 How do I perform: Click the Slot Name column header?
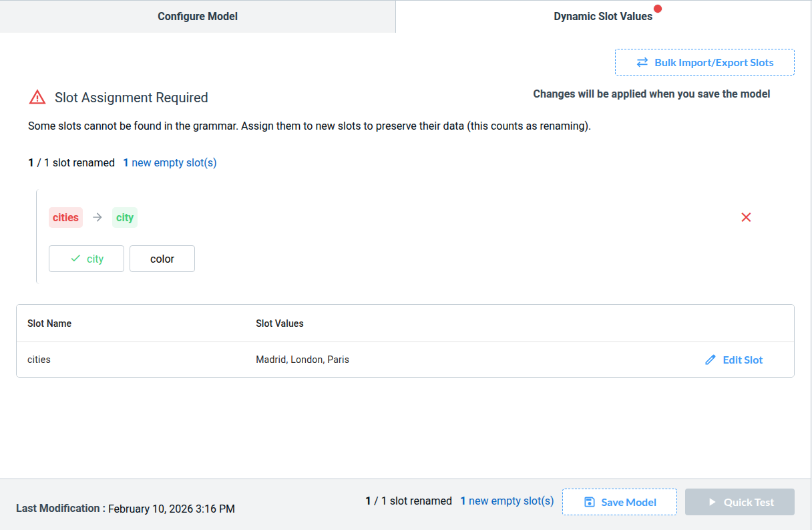(x=49, y=323)
